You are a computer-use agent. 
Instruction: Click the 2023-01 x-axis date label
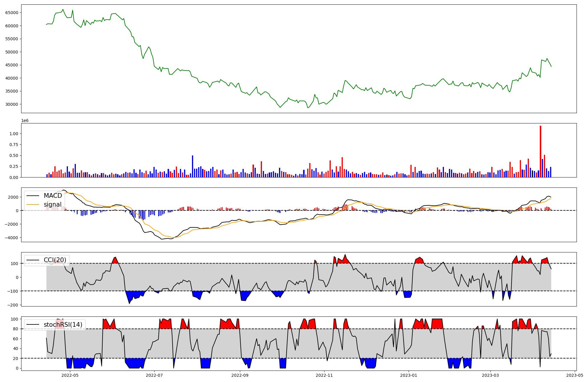click(x=408, y=375)
